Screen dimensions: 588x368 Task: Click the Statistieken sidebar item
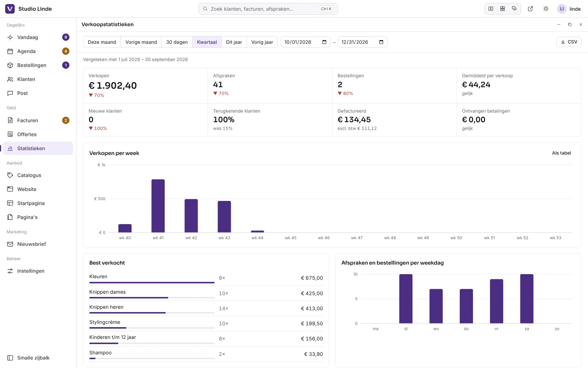(38, 148)
